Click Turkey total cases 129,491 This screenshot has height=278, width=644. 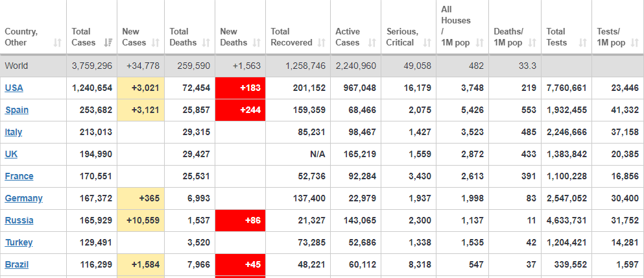tap(95, 243)
